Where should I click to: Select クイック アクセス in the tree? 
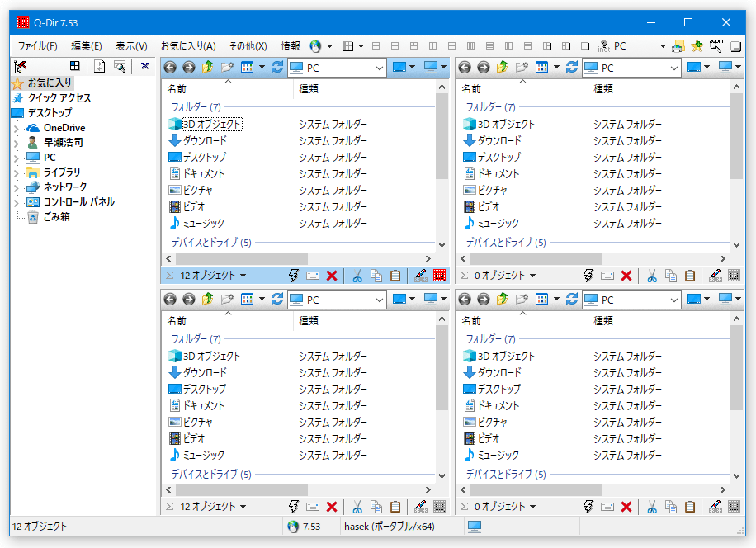click(x=59, y=98)
